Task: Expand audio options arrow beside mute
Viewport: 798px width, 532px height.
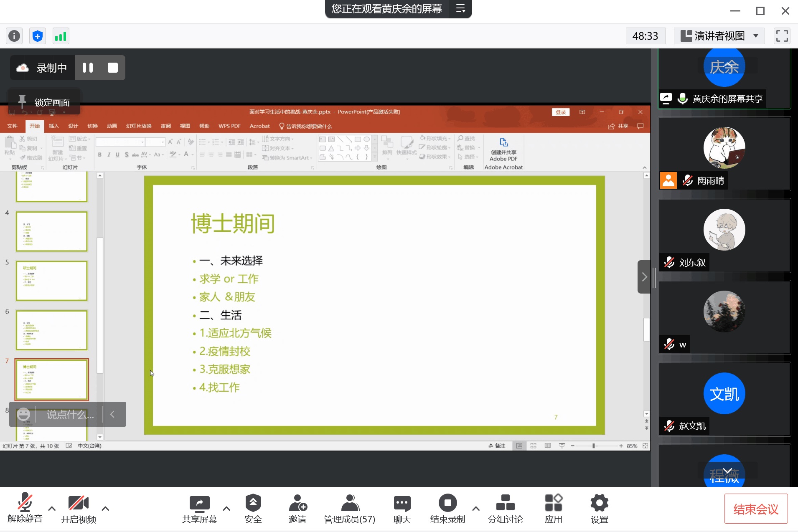Action: pos(52,509)
